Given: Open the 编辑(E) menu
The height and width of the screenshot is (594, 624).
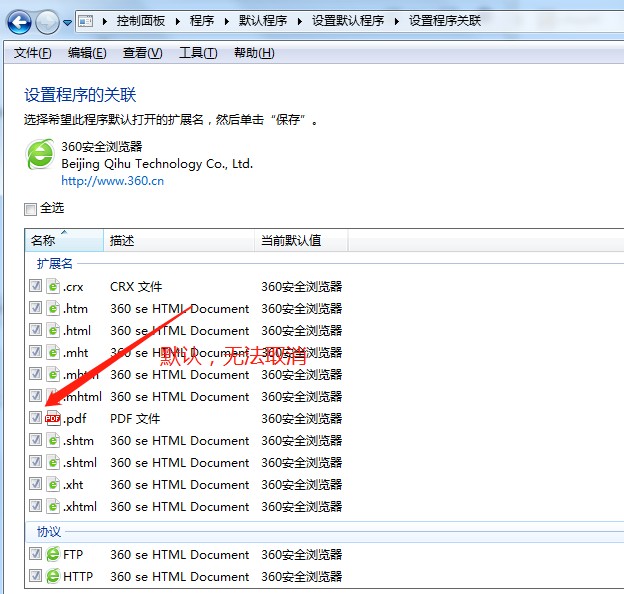Looking at the screenshot, I should pos(87,53).
